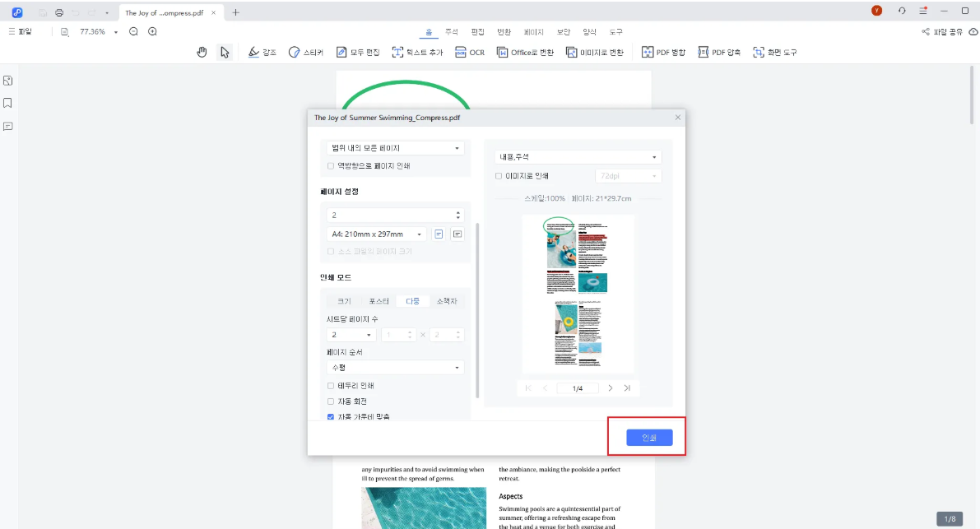The width and height of the screenshot is (980, 529).
Task: Open the 77.36% zoom level dropdown
Action: [x=116, y=32]
